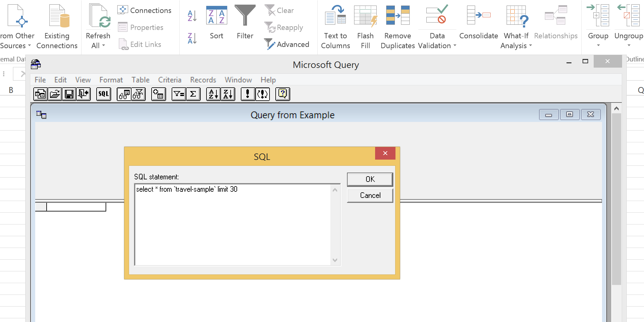The width and height of the screenshot is (644, 322).
Task: Click the Remove Duplicates button
Action: click(398, 27)
